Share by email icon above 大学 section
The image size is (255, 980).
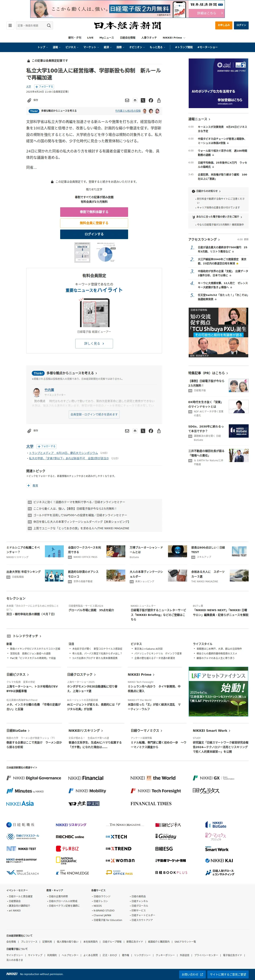127,431
